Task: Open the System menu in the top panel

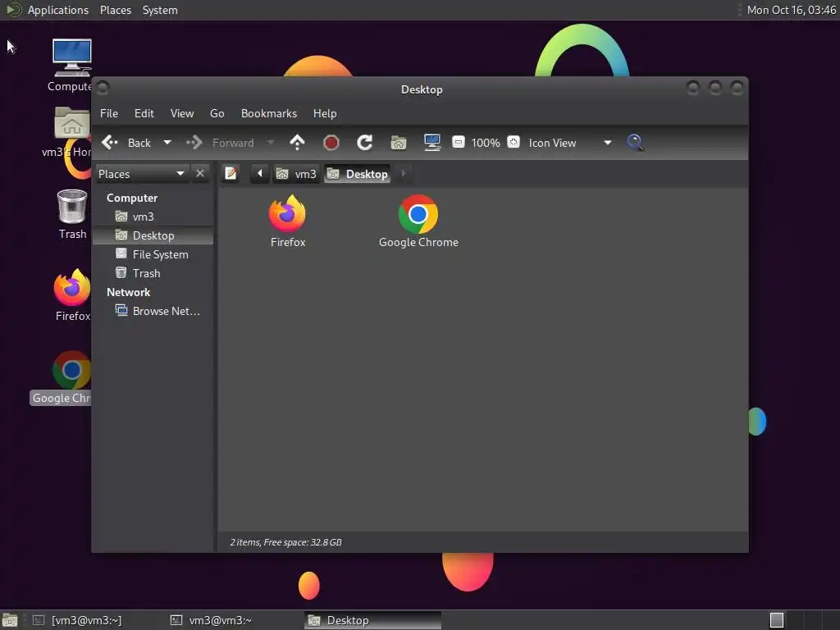Action: (x=160, y=10)
